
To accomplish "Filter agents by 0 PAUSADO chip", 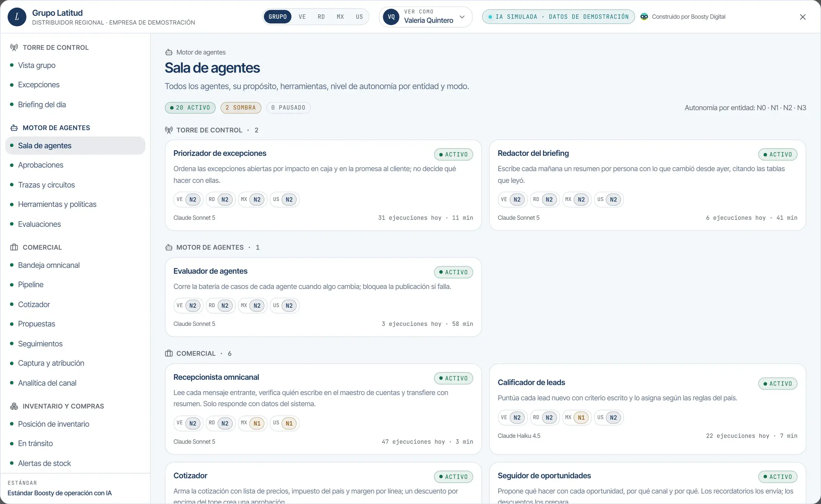I will point(288,108).
